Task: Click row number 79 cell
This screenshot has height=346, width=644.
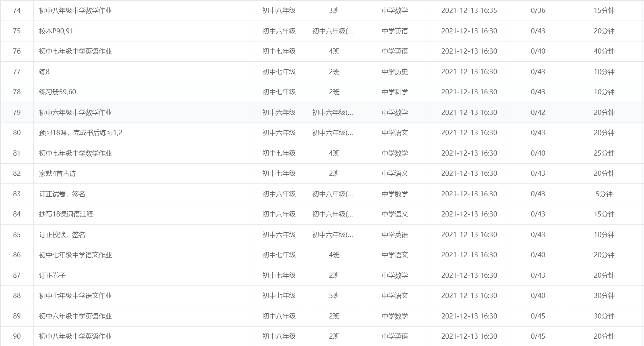Action: tap(17, 113)
